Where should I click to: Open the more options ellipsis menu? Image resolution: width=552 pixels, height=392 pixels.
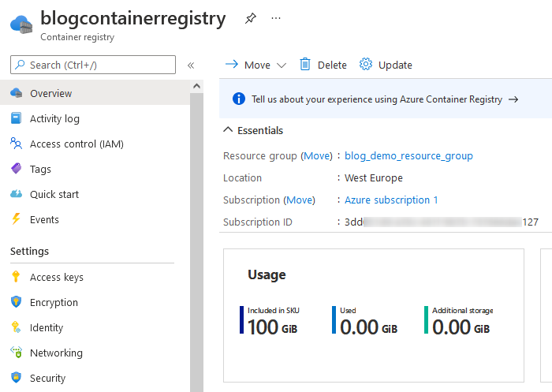click(x=276, y=18)
